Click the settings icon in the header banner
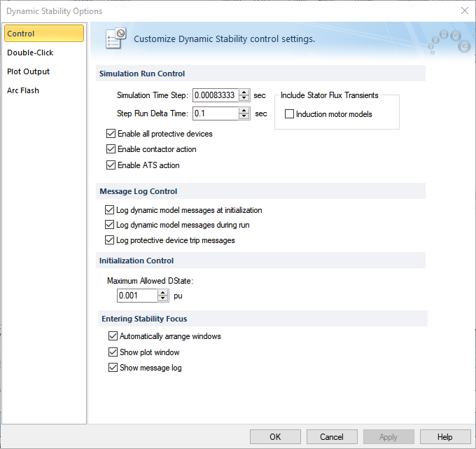Image resolution: width=476 pixels, height=449 pixels. 115,39
